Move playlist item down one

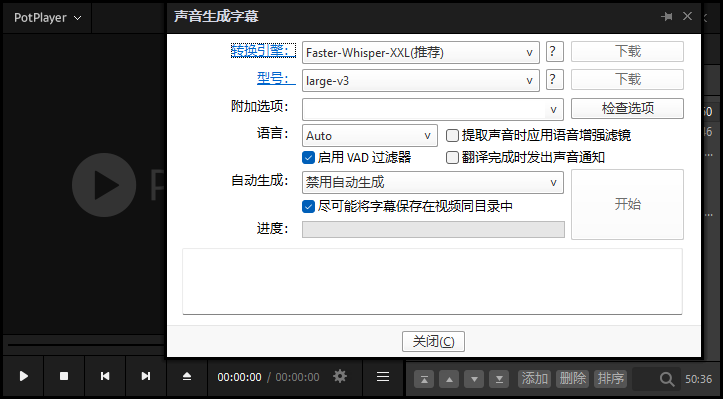coord(474,379)
